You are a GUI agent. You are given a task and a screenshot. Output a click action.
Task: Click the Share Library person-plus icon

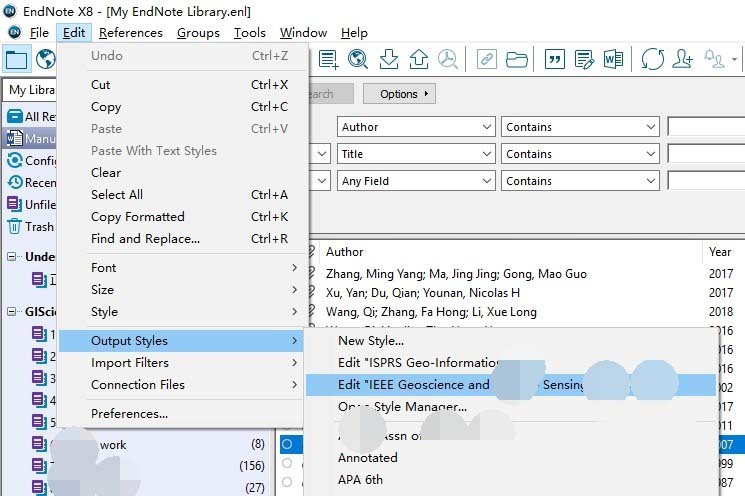(683, 59)
